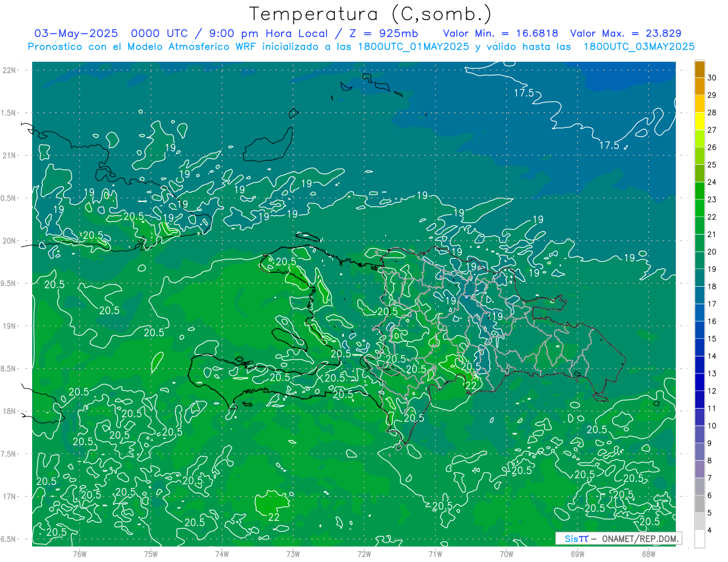
Task: Click the color bar label 16
Action: (712, 321)
